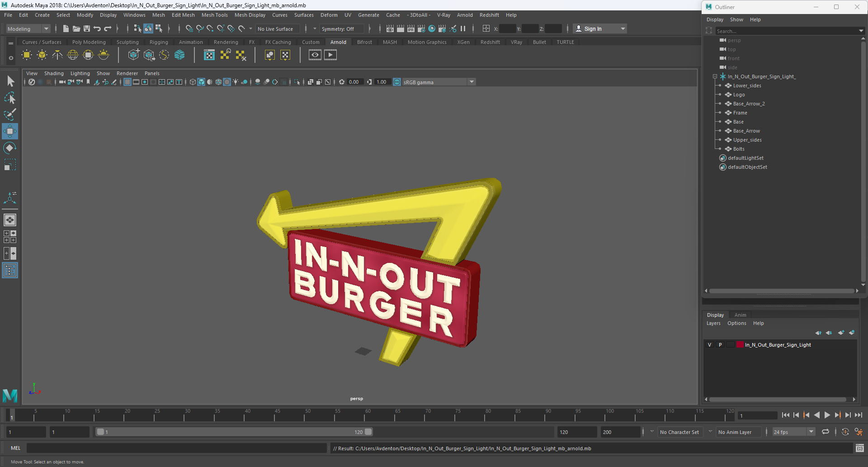Save scene with the disk icon
The image size is (868, 467).
point(87,29)
